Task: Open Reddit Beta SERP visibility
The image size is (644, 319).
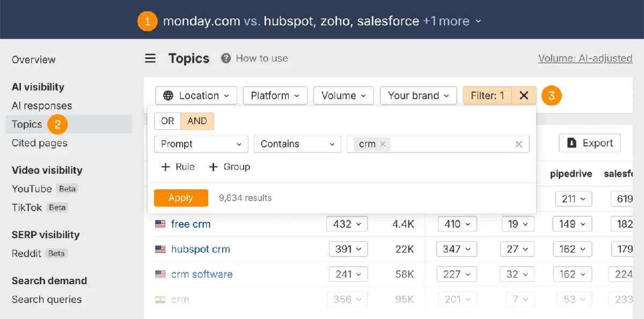Action: [39, 253]
